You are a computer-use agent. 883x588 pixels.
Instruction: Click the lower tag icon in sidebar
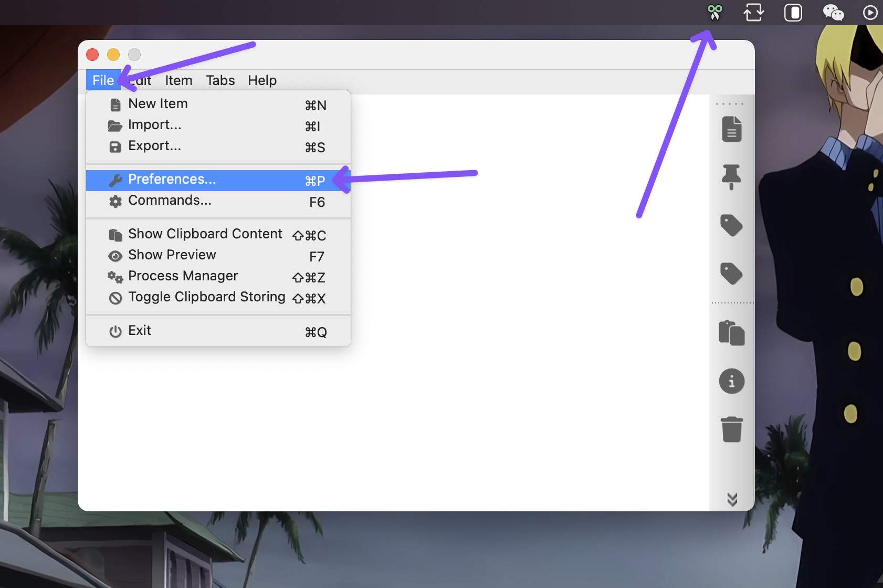(x=731, y=274)
